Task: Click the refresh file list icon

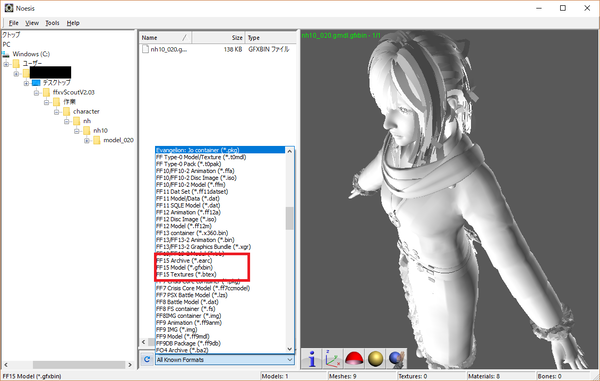Action: [147, 360]
